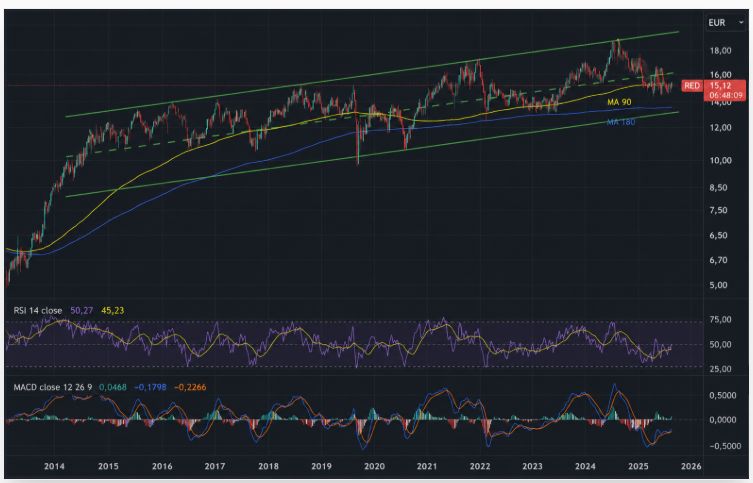Click the RSI 14 close indicator title
This screenshot has height=483, width=753.
37,311
